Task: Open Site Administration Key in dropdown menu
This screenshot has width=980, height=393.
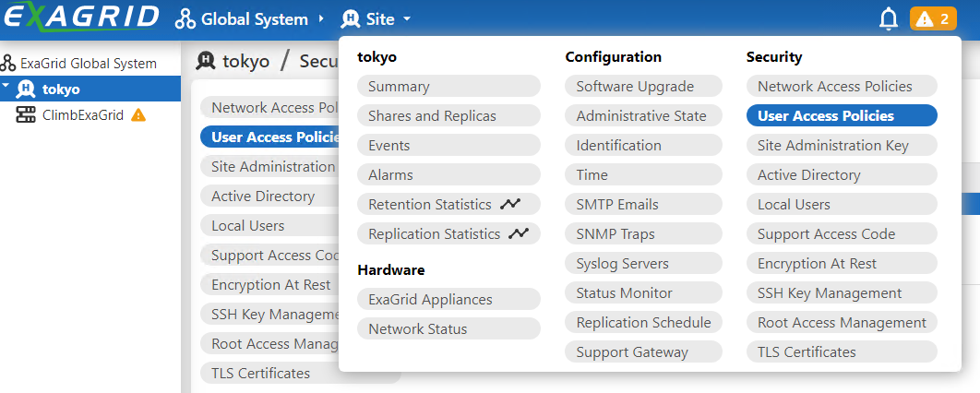Action: tap(842, 145)
